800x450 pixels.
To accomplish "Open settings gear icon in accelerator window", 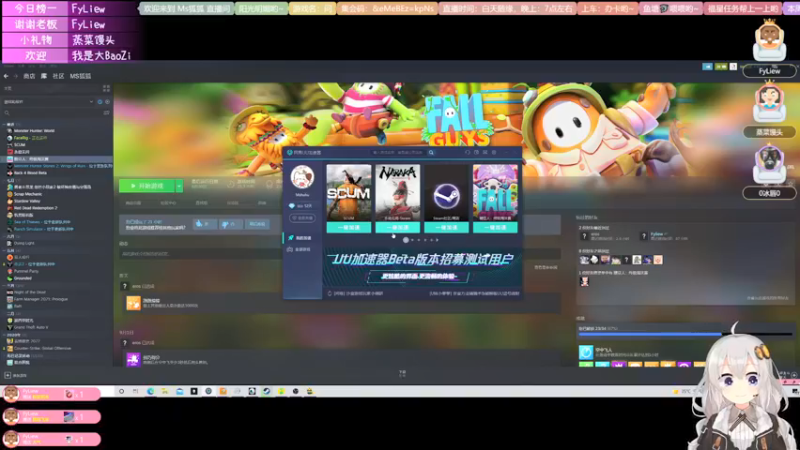I will [493, 152].
